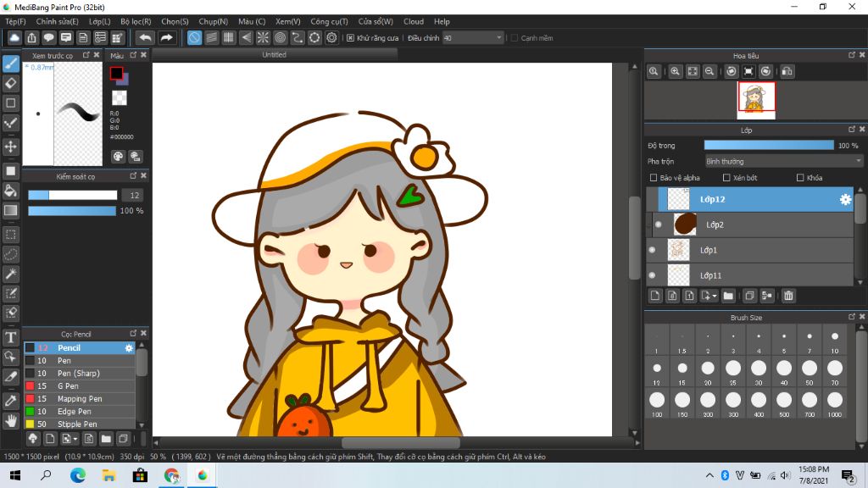This screenshot has height=488, width=868.
Task: Open the Bộ lọc(R) menu
Action: 136,21
